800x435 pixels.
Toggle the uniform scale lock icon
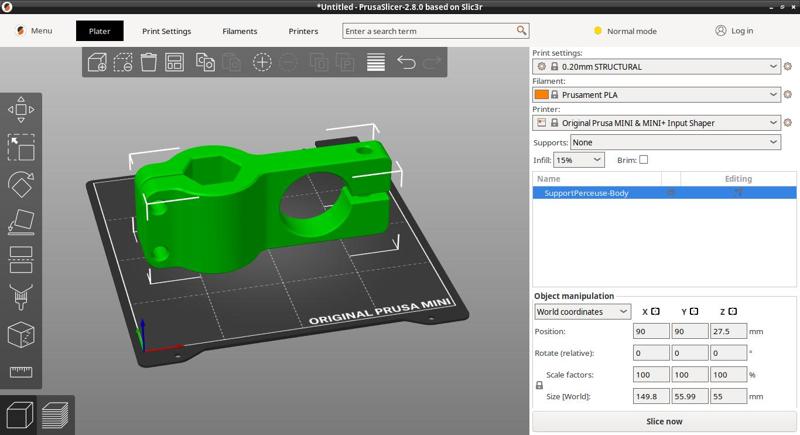(x=539, y=386)
